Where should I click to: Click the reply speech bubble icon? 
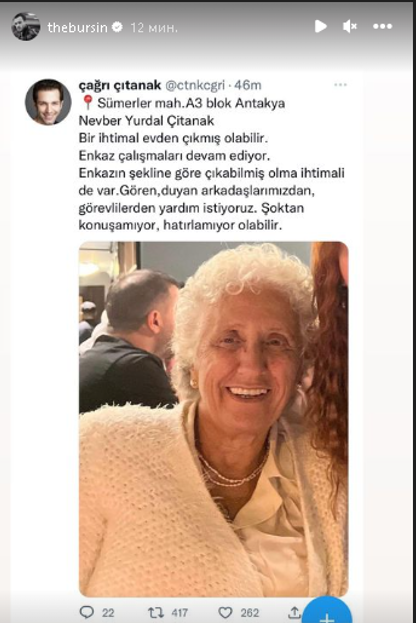click(87, 612)
